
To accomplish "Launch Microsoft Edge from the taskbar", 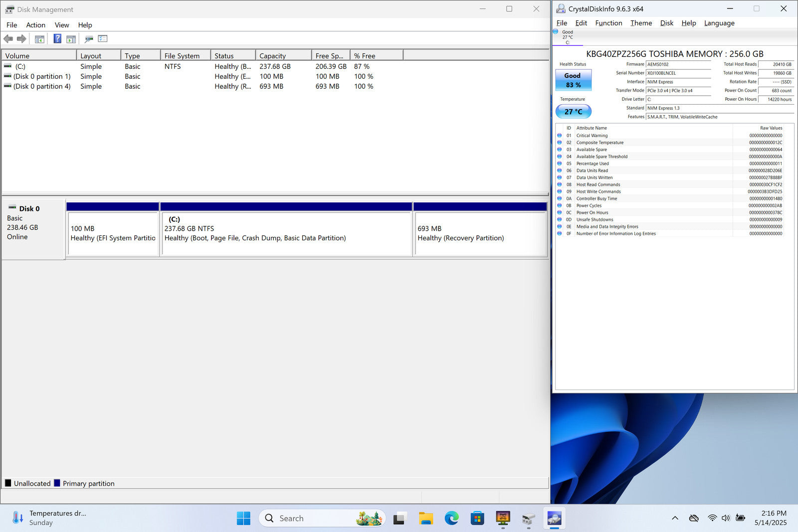I will 451,519.
